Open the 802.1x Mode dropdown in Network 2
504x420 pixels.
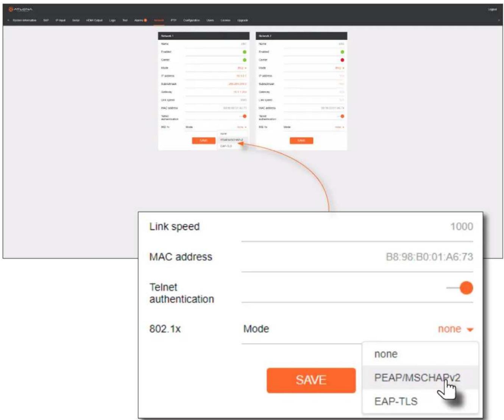[x=339, y=127]
